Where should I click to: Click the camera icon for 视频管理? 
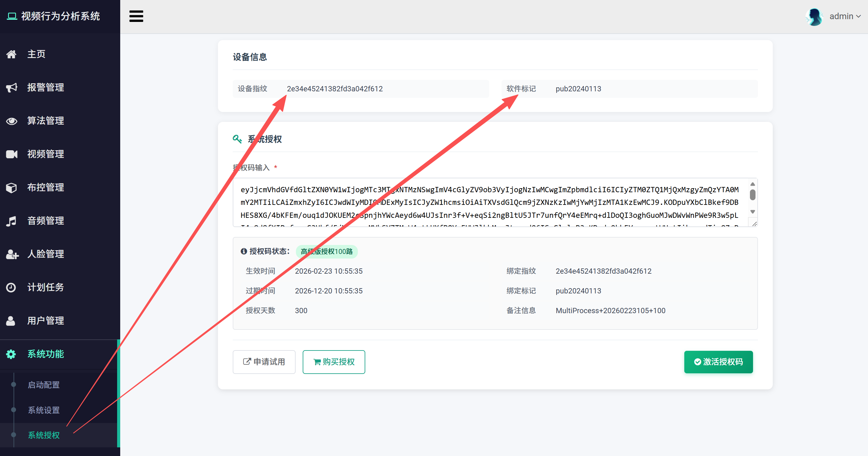[11, 154]
